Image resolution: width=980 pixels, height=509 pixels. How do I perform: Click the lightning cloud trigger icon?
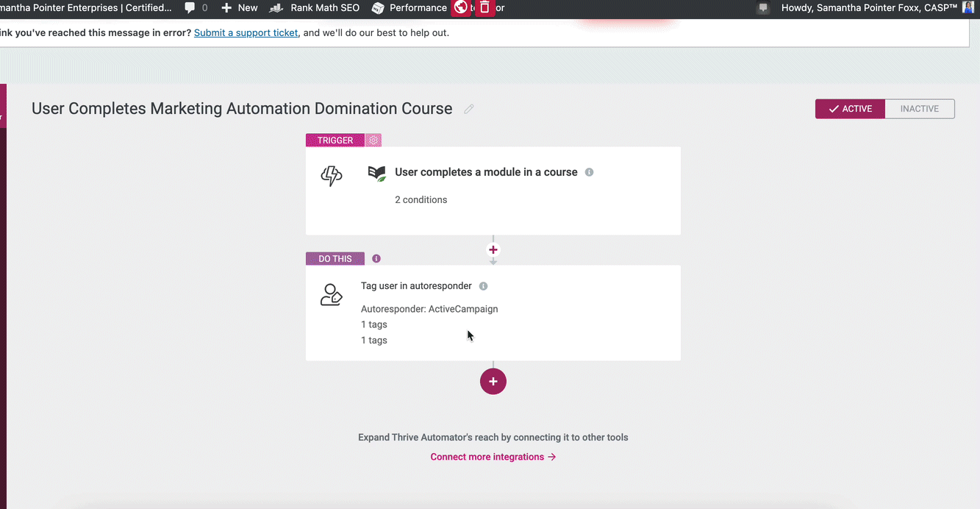point(332,175)
